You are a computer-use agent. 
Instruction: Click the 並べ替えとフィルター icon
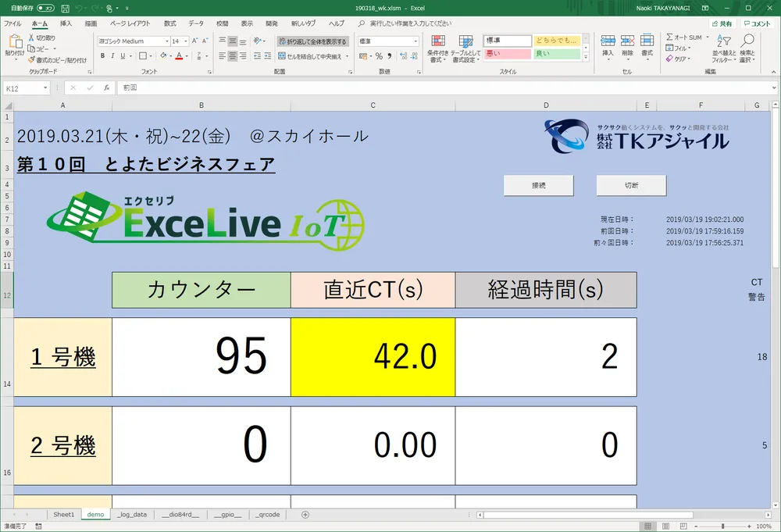point(723,41)
